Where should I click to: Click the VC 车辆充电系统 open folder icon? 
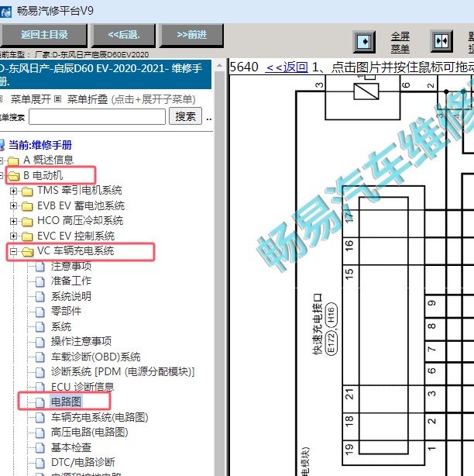(x=28, y=252)
